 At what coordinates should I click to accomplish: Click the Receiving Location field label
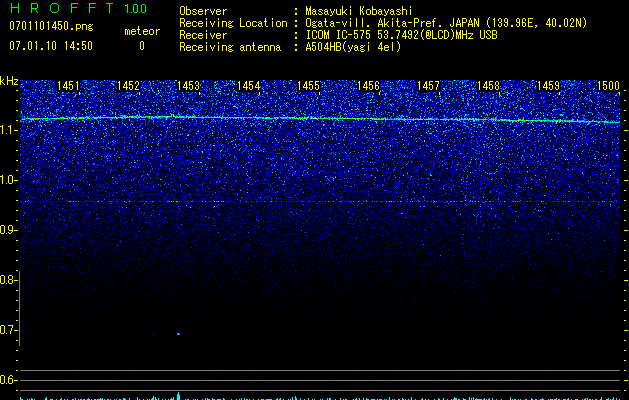(x=233, y=23)
